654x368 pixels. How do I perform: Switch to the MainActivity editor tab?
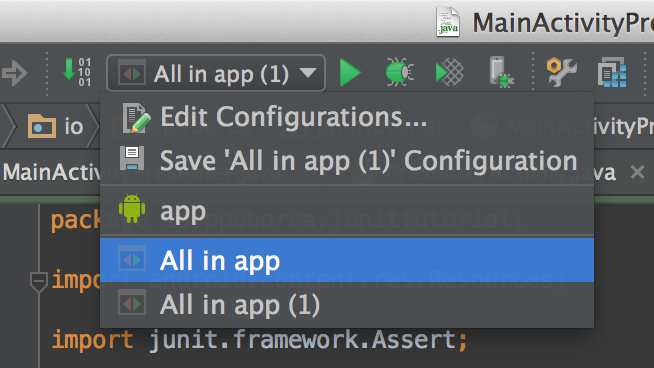(x=50, y=172)
